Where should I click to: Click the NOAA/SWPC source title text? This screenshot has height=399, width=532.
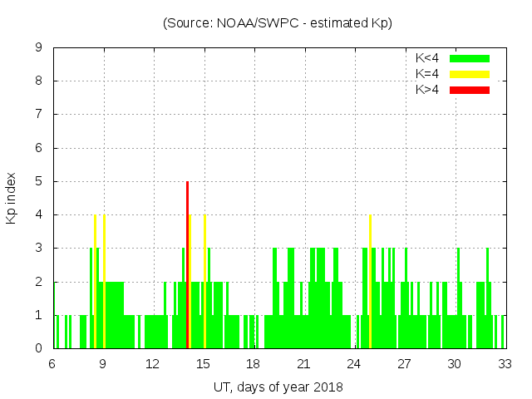(x=278, y=23)
